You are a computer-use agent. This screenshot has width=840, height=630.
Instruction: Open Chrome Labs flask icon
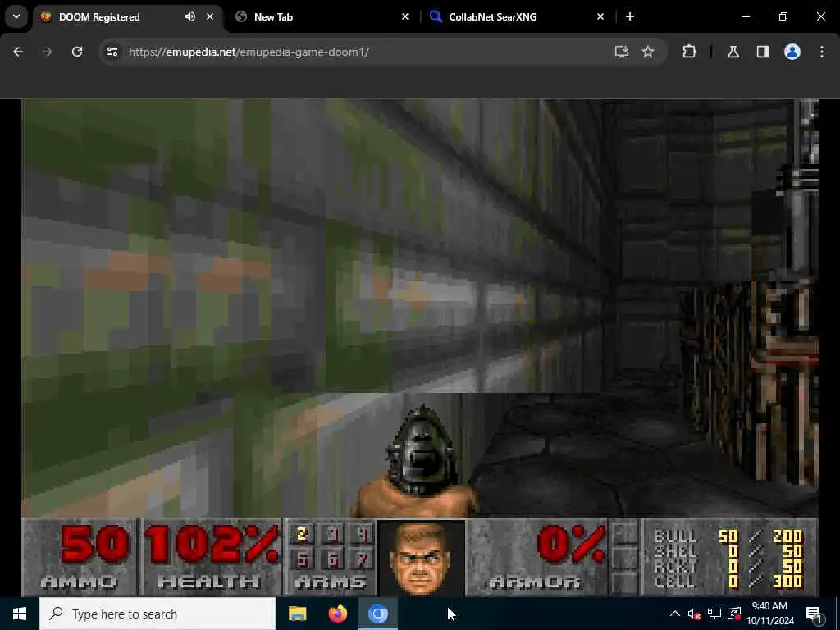(x=733, y=52)
